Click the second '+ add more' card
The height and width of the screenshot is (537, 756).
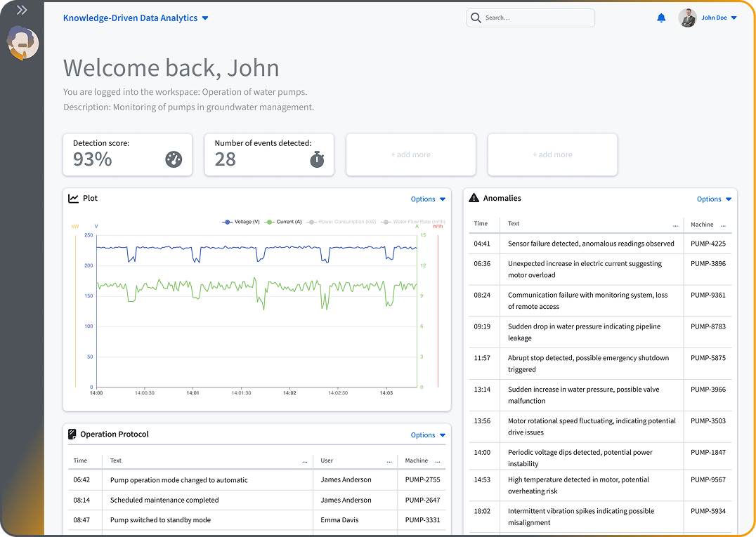click(x=552, y=155)
